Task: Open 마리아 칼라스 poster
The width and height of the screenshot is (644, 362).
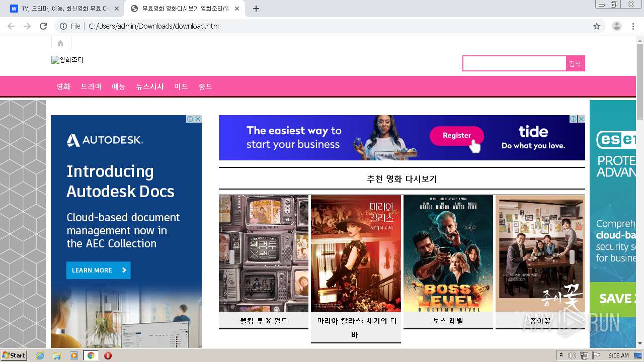Action: [356, 253]
